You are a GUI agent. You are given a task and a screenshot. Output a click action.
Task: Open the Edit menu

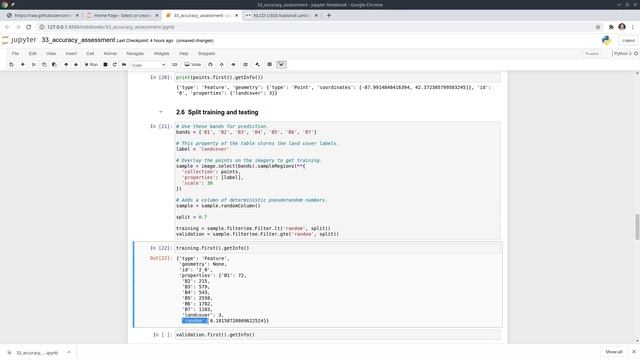tap(33, 53)
